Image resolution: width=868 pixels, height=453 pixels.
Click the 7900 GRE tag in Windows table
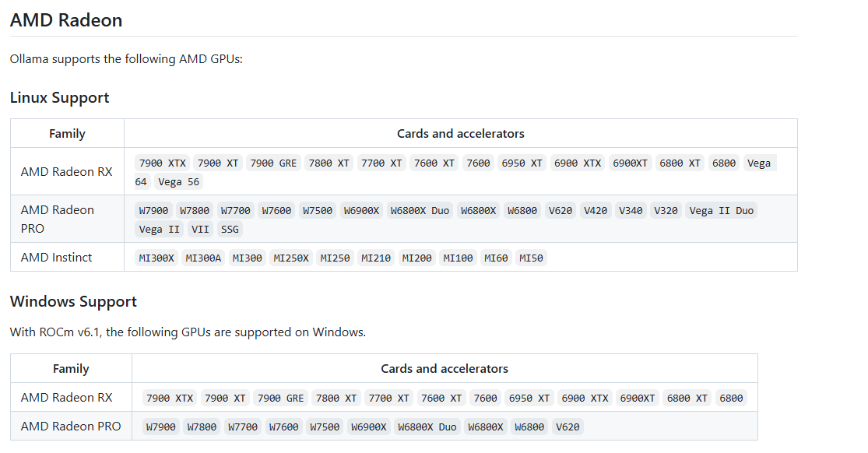(x=281, y=399)
